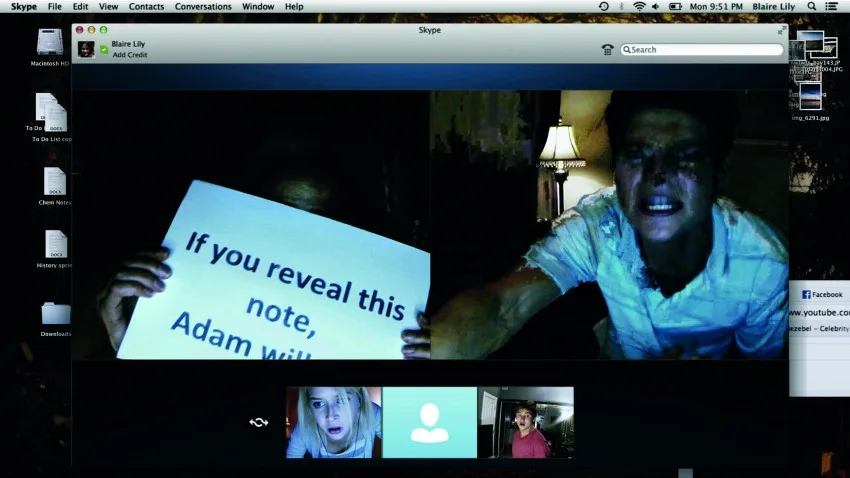Select the red shirt participant thumbnail
The width and height of the screenshot is (850, 478).
pyautogui.click(x=526, y=422)
